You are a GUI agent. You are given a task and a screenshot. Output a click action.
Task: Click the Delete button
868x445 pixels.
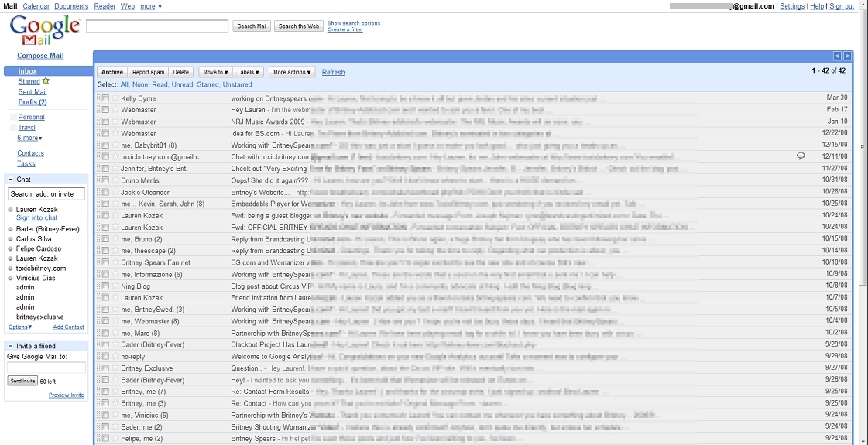pyautogui.click(x=181, y=72)
